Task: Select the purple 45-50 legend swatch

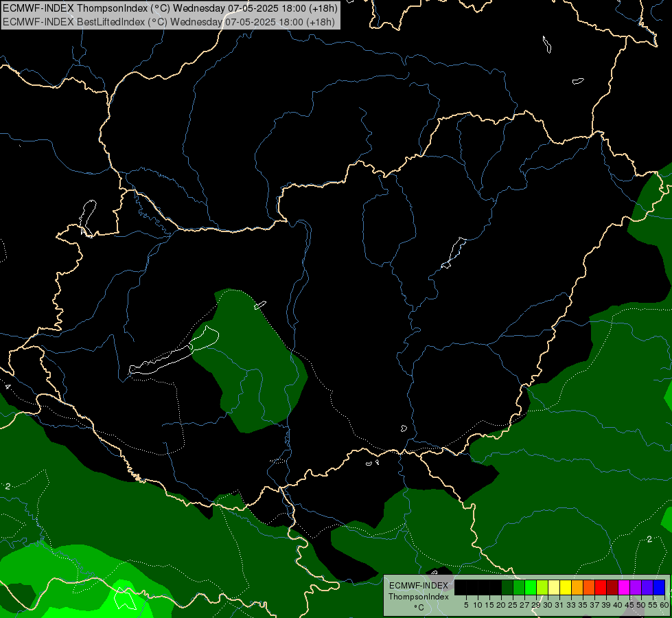Action: pos(636,587)
